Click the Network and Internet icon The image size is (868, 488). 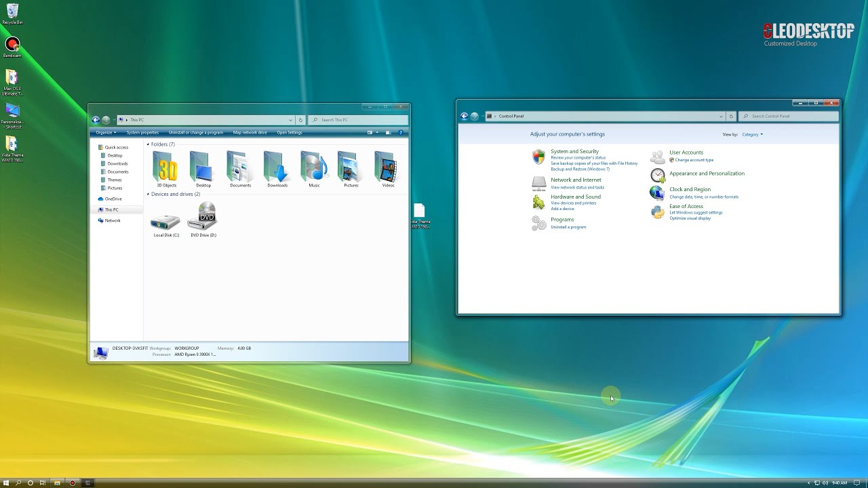coord(539,182)
